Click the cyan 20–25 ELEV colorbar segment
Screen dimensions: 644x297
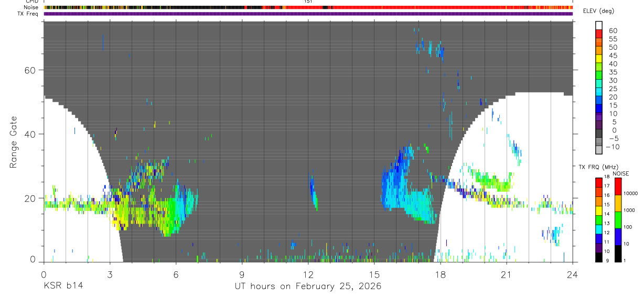(599, 93)
